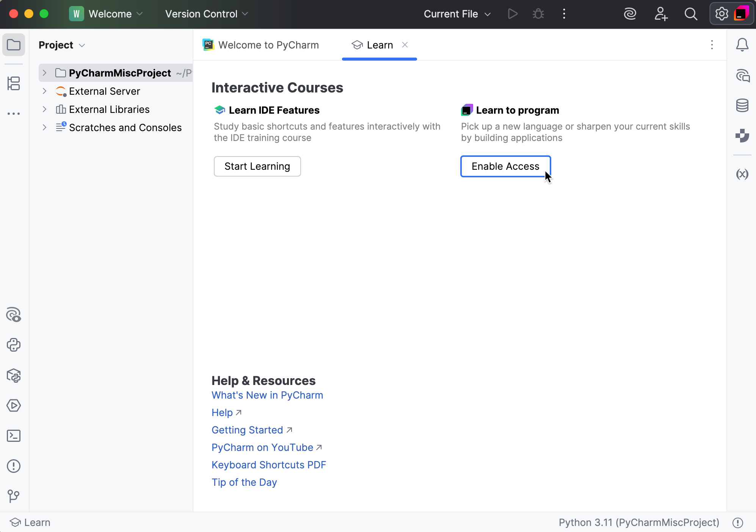Expand External Libraries
This screenshot has width=756, height=532.
point(44,109)
